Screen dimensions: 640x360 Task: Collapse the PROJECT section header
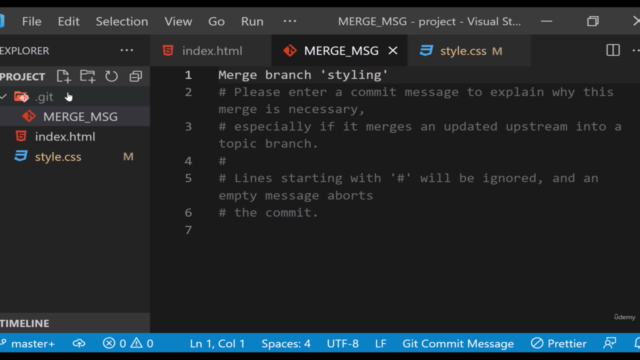click(22, 77)
